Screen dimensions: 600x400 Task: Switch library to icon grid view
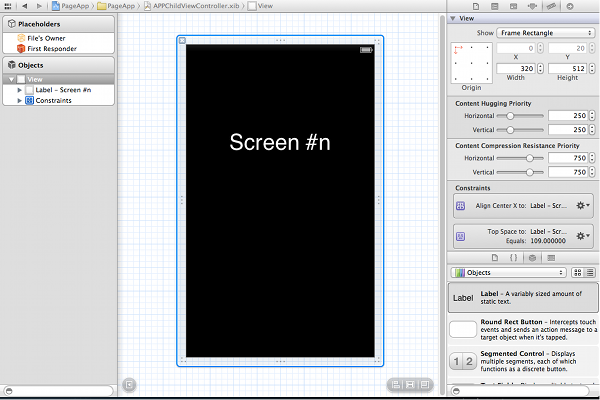[577, 272]
